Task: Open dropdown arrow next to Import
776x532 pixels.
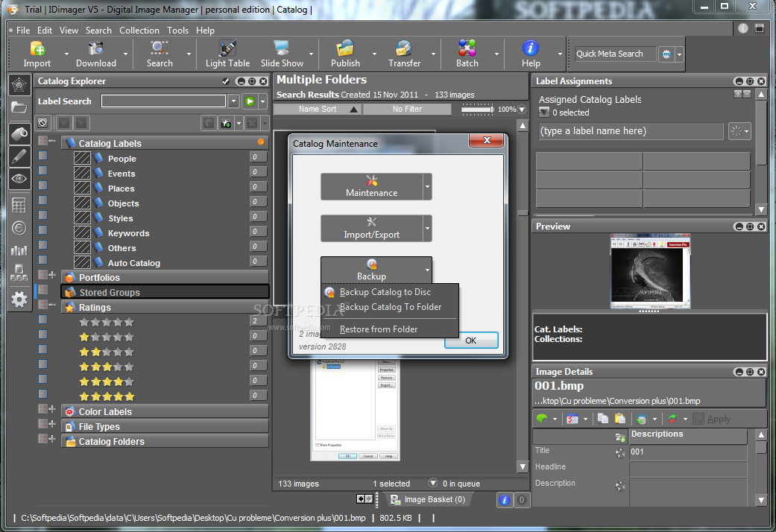Action: click(66, 54)
